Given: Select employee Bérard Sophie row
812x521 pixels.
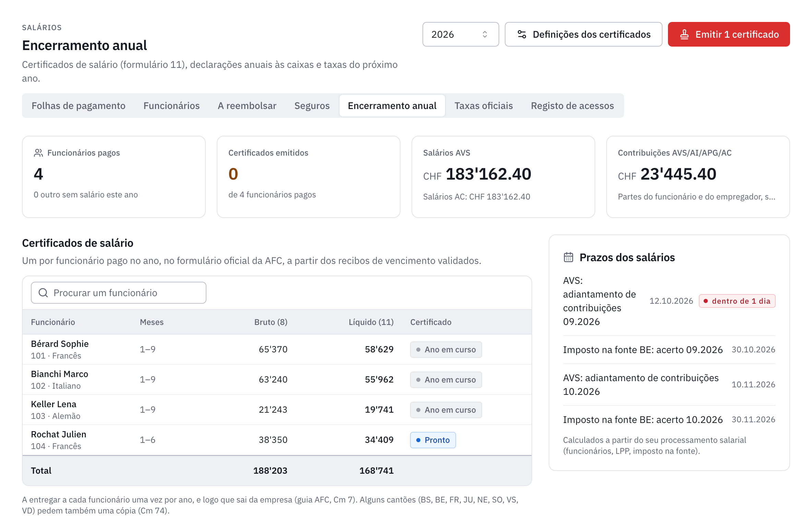Looking at the screenshot, I should click(x=277, y=349).
